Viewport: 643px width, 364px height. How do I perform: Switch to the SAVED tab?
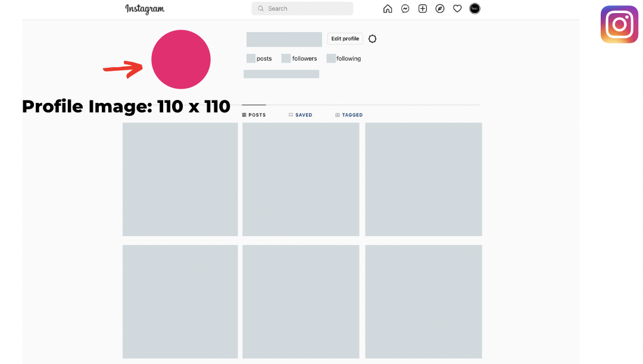(x=300, y=115)
